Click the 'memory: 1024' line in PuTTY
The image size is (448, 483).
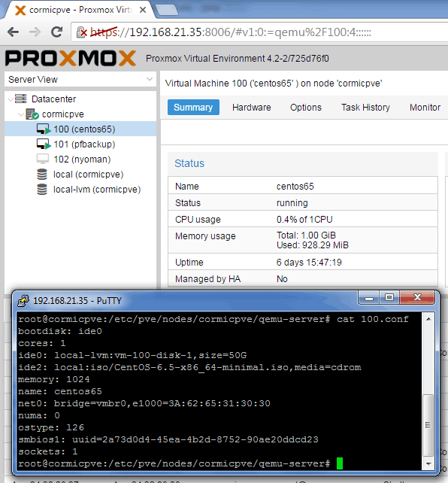54,379
